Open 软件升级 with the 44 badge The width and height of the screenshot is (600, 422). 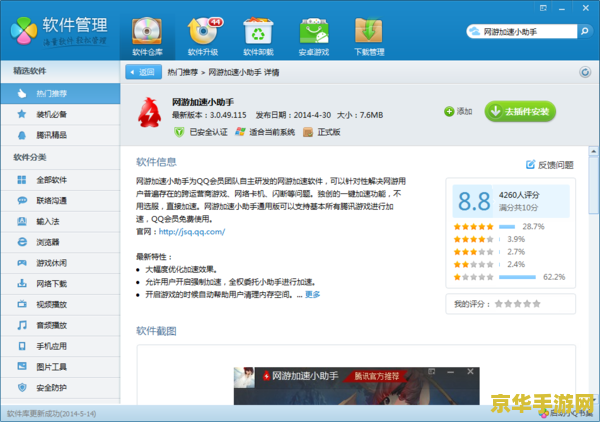click(203, 37)
